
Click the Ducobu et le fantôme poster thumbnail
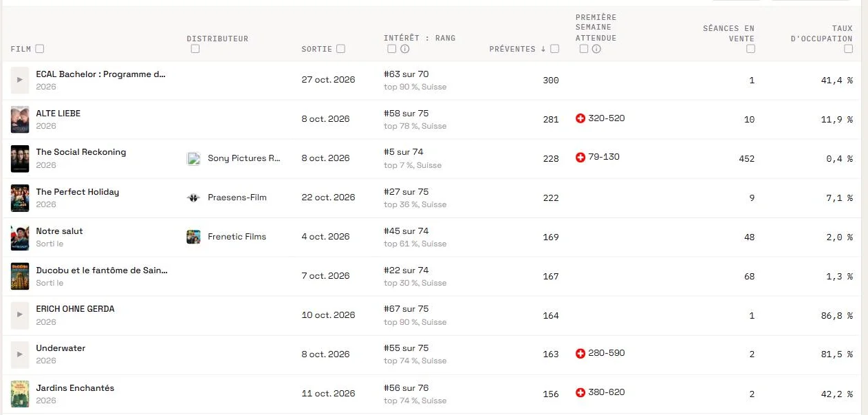[x=20, y=277]
